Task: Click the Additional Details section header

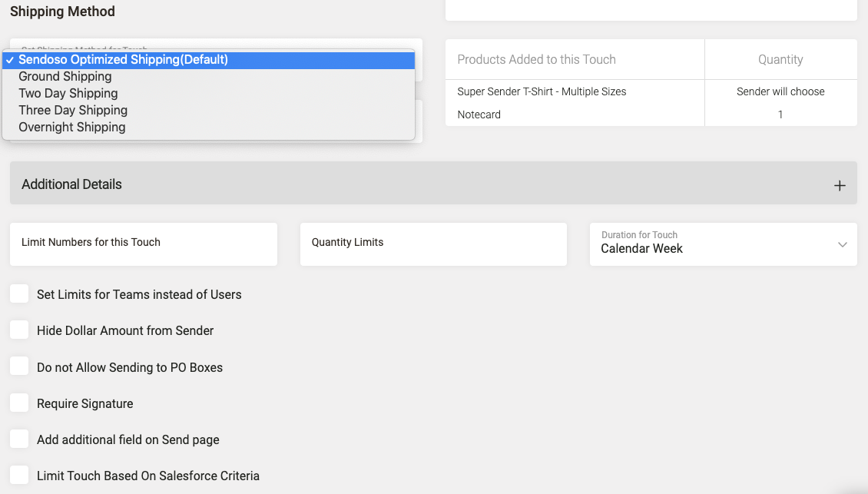Action: tap(72, 184)
